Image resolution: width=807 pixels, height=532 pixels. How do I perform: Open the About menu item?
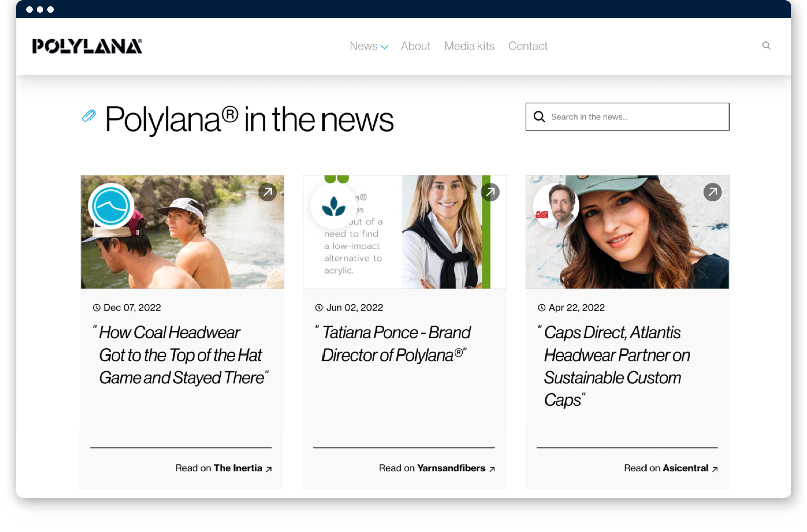415,46
